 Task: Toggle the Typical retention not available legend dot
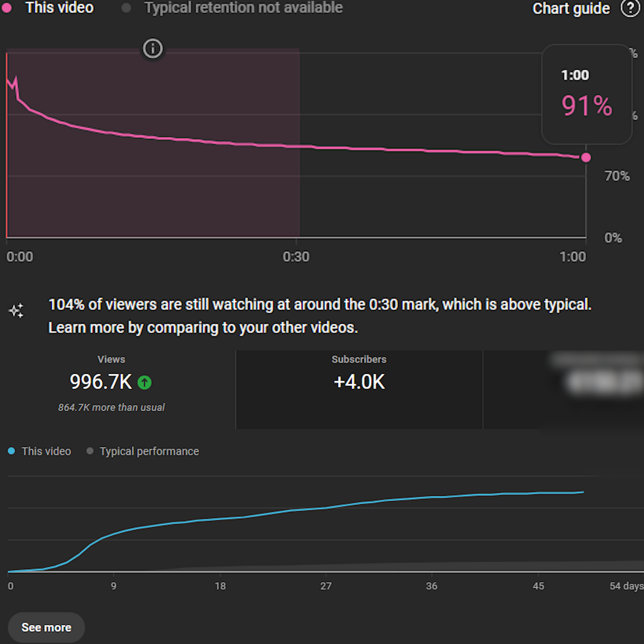point(126,8)
